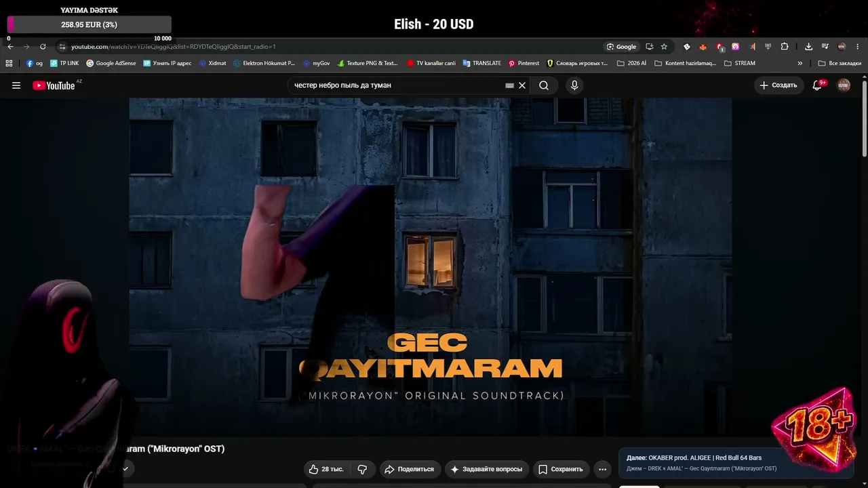
Task: Open the YouTube account avatar menu
Action: click(844, 85)
